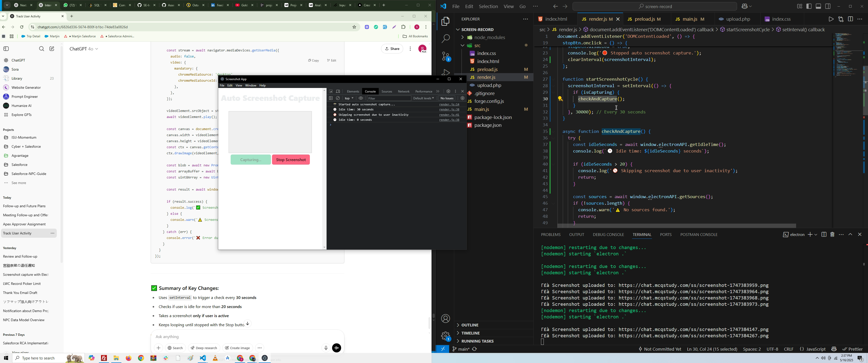This screenshot has width=868, height=363.
Task: Click the Screenshot App vertical scrollbar
Action: tap(324, 168)
